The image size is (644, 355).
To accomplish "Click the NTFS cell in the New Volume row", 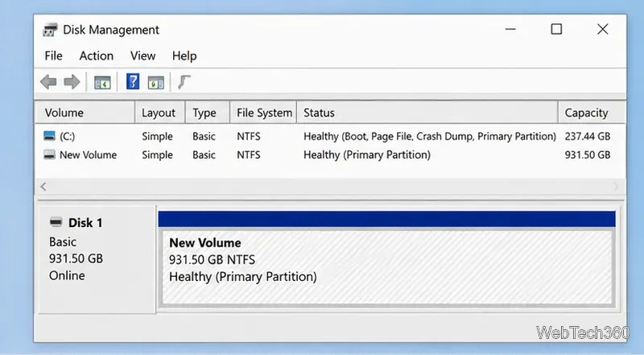I will [249, 155].
